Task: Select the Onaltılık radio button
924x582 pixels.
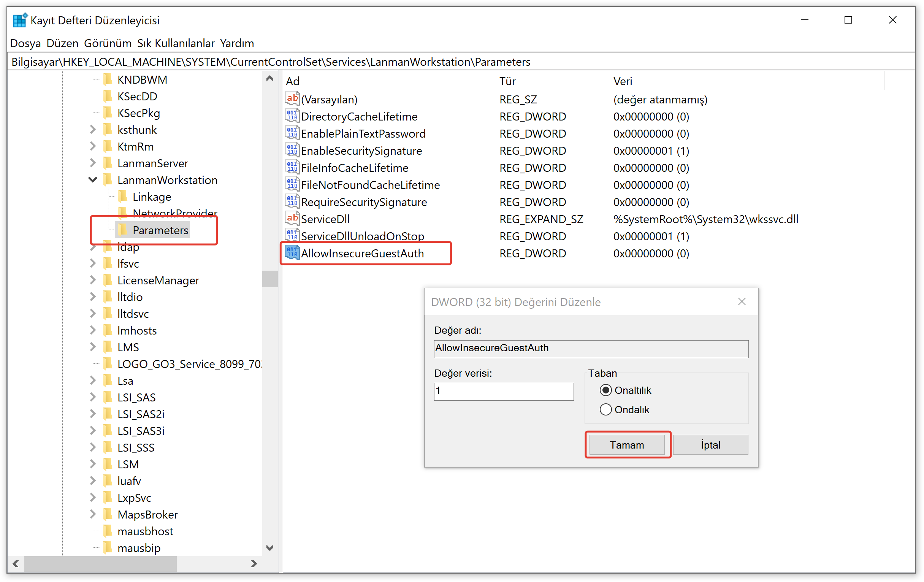Action: 605,390
